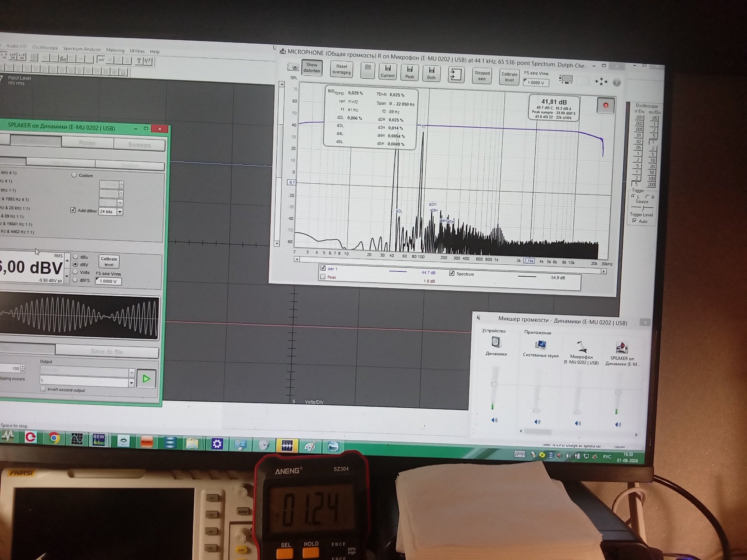Save Both traces
Screen dimensions: 747x560
[x=431, y=73]
